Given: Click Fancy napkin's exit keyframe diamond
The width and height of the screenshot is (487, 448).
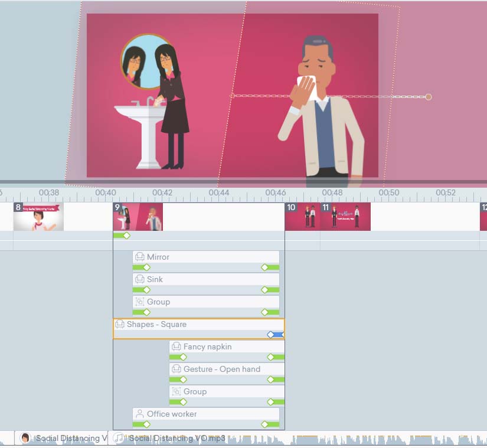Looking at the screenshot, I should (x=270, y=357).
